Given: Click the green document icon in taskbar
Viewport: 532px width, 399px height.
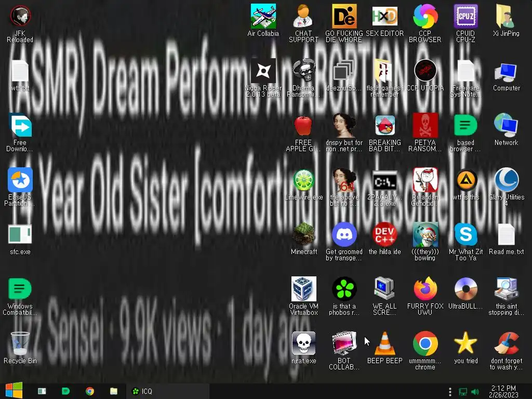Looking at the screenshot, I should click(x=66, y=391).
